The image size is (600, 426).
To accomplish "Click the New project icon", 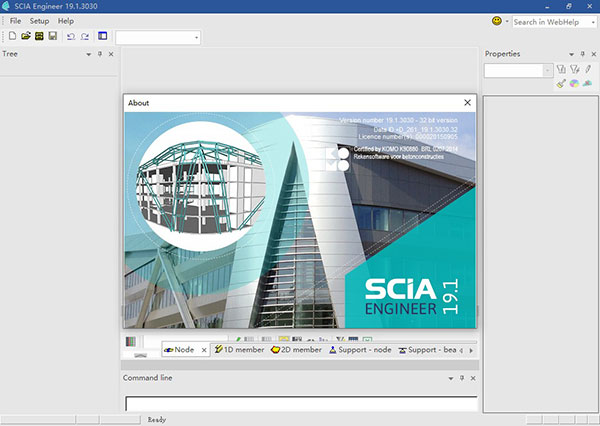I will pos(13,37).
